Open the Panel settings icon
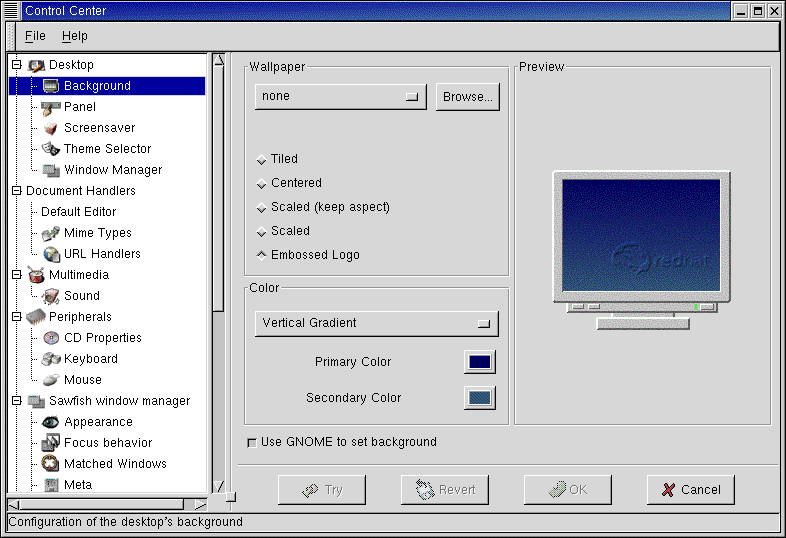 [51, 107]
